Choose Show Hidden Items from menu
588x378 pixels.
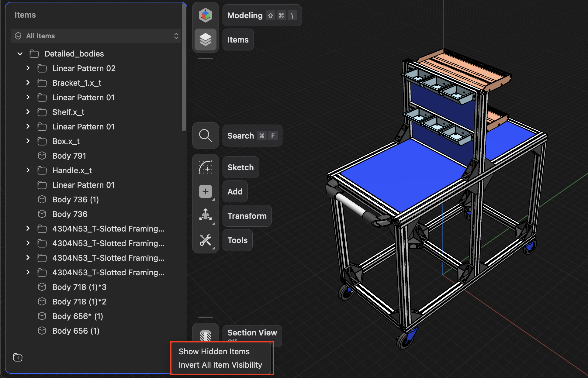click(214, 352)
